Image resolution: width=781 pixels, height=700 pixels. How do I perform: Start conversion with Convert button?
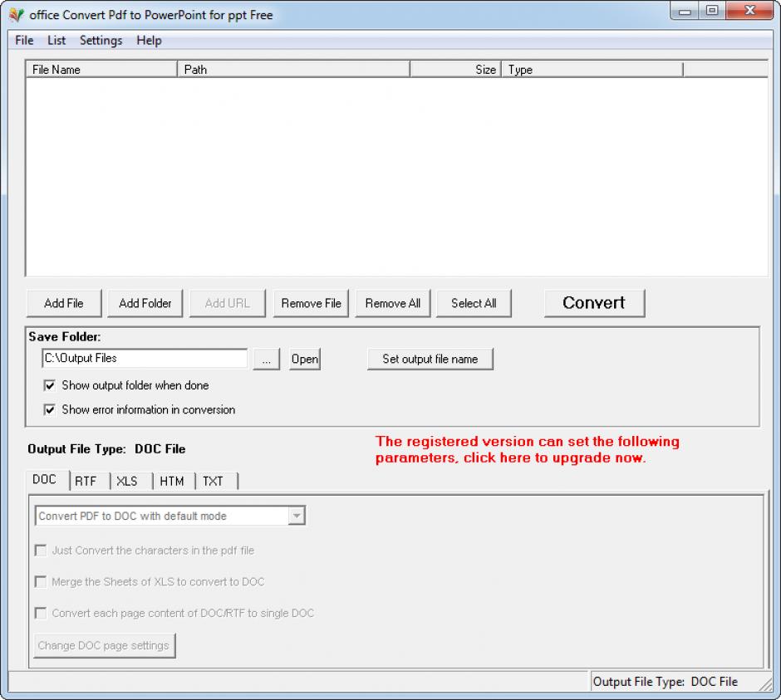[594, 303]
